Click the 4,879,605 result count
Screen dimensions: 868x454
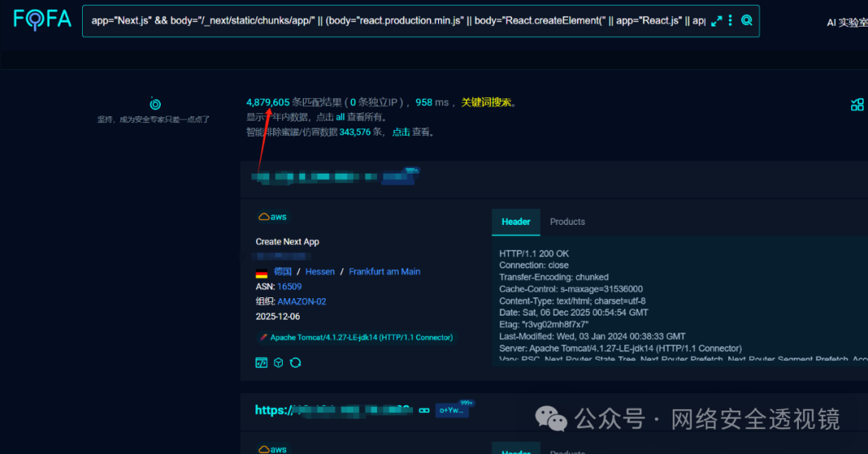pos(268,102)
